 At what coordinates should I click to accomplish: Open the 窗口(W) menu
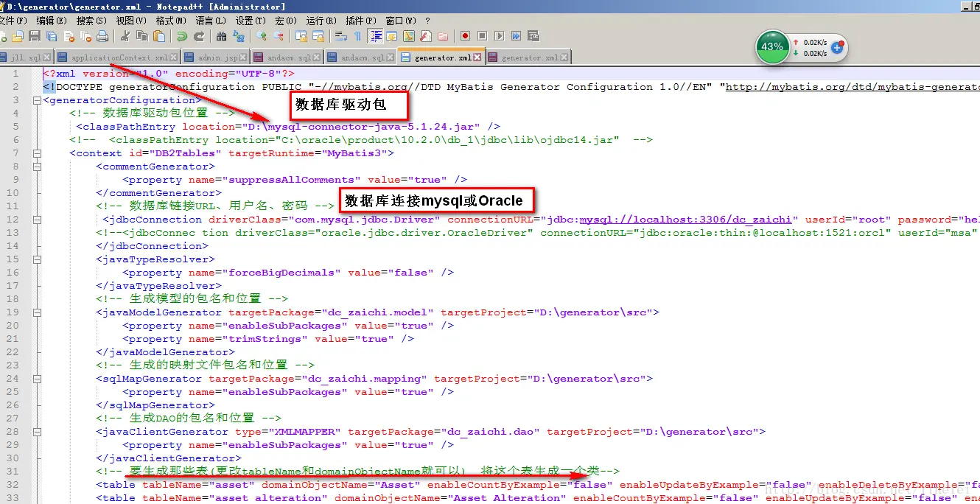(x=401, y=21)
